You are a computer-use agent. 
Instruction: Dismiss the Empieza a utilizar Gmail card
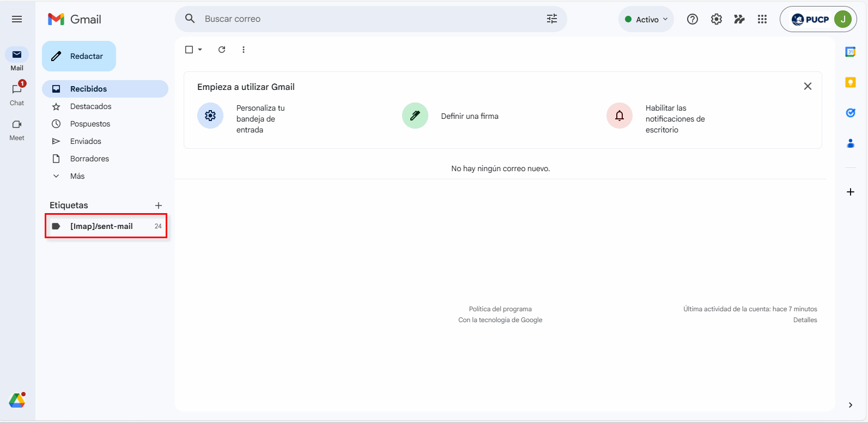click(808, 86)
